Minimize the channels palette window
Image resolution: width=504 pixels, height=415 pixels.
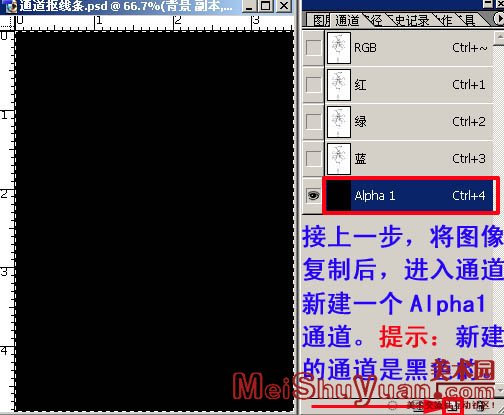[487, 4]
